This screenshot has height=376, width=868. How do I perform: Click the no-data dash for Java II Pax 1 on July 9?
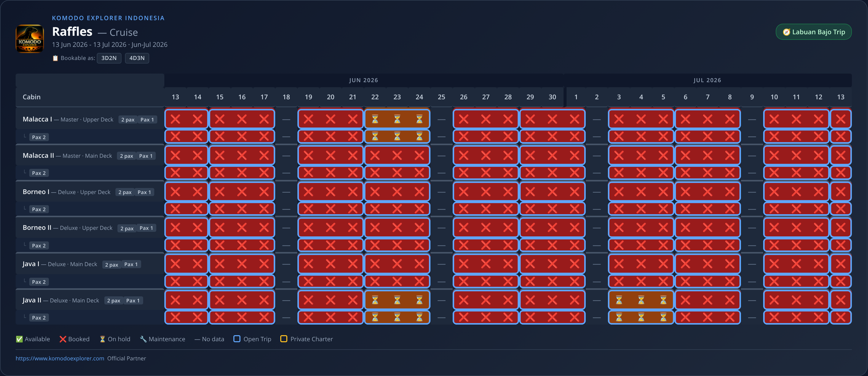[752, 301]
